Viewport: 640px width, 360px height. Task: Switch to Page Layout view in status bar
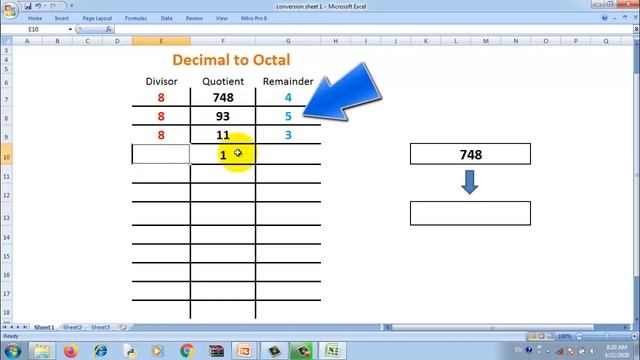click(541, 336)
